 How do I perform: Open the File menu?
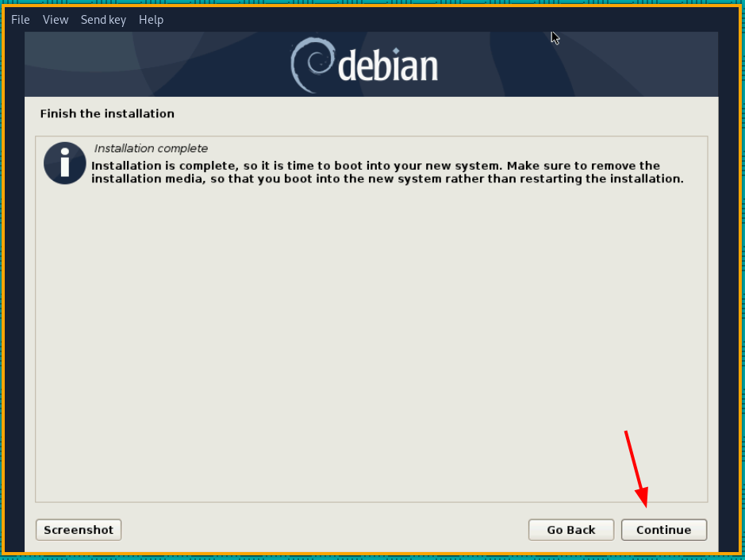coord(21,20)
